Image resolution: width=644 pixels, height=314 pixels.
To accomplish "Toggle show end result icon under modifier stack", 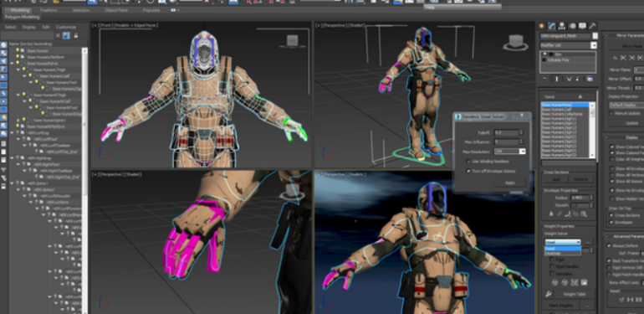I will (557, 79).
